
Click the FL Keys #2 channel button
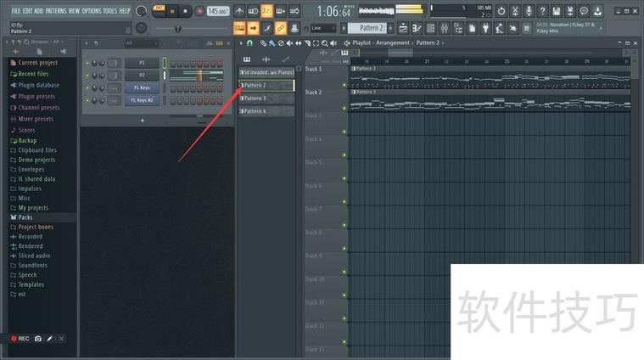click(142, 100)
